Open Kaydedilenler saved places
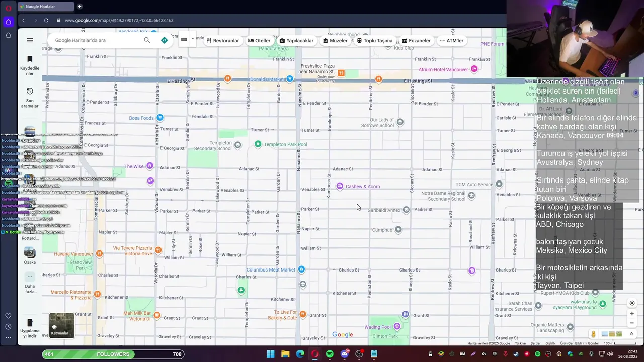The image size is (644, 362). point(30,65)
